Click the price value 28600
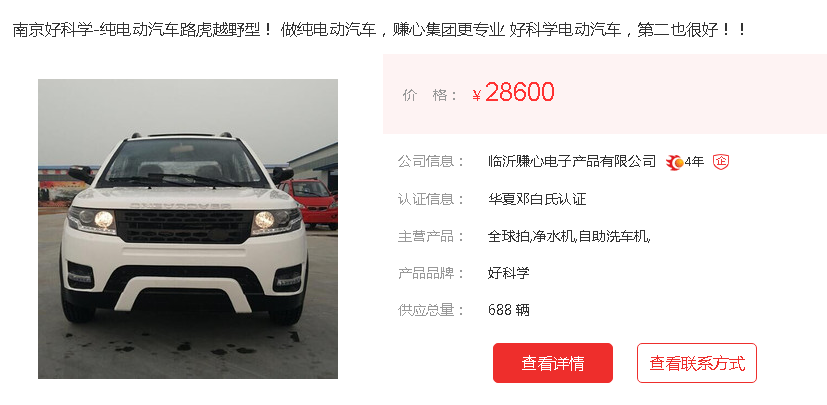The height and width of the screenshot is (405, 827). (520, 93)
